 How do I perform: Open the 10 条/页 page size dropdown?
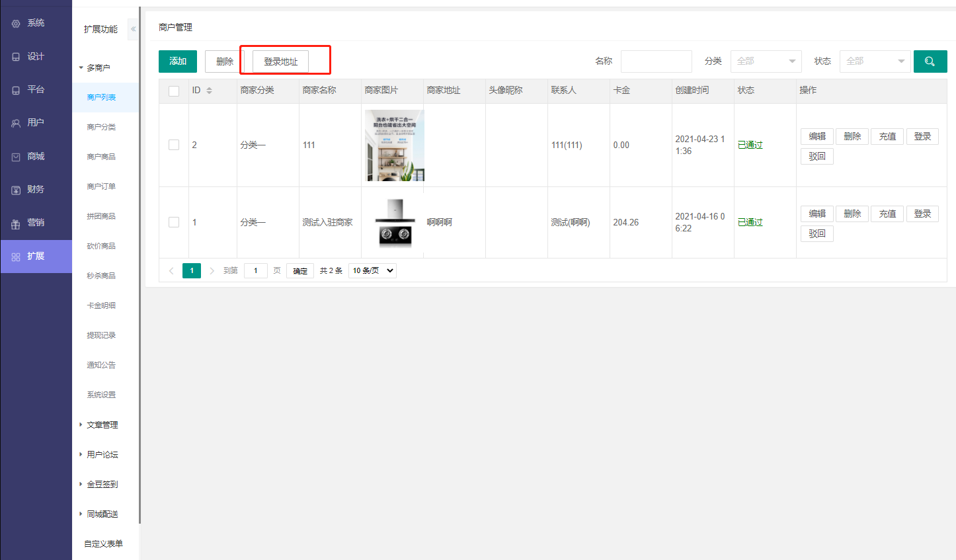point(372,270)
